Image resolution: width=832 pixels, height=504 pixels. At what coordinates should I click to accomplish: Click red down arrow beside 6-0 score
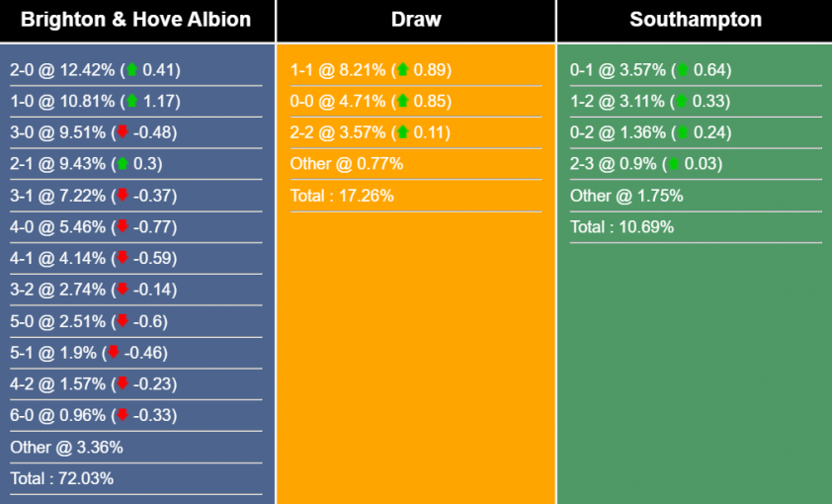[123, 416]
